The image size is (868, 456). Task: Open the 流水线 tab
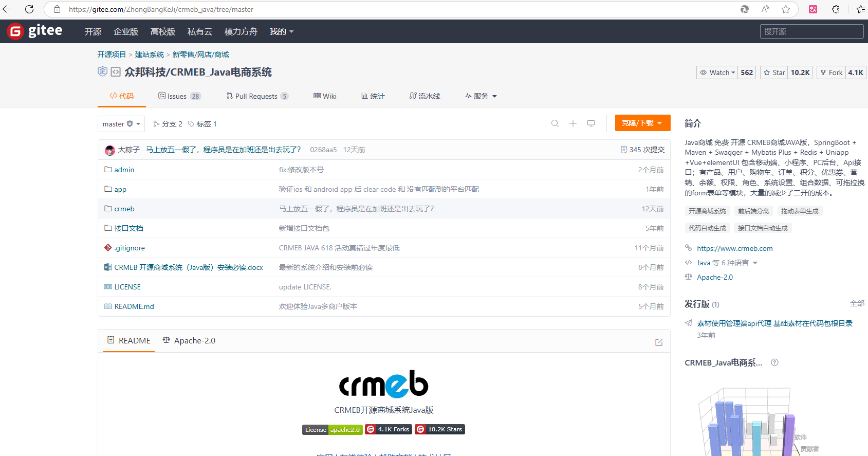[x=424, y=96]
